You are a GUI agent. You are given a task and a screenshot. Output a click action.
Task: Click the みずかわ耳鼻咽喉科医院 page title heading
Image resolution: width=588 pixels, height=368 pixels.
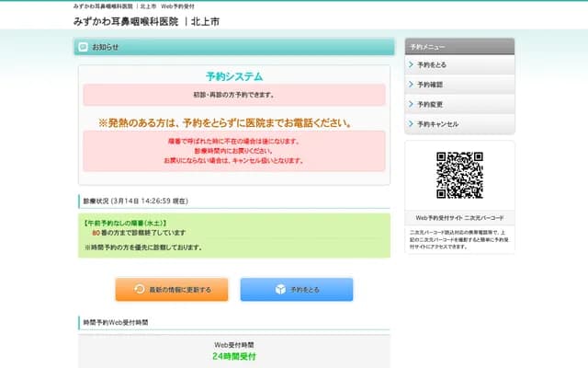(147, 21)
